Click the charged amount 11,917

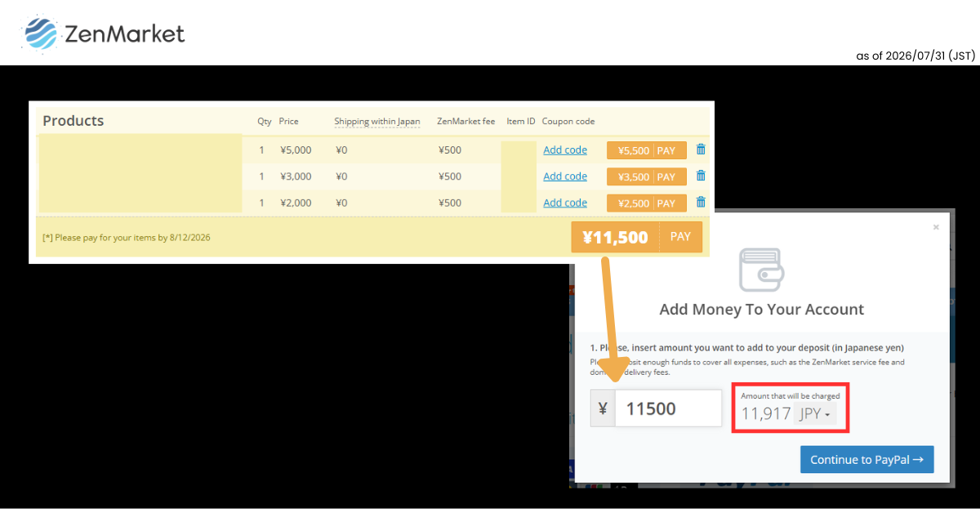coord(766,413)
